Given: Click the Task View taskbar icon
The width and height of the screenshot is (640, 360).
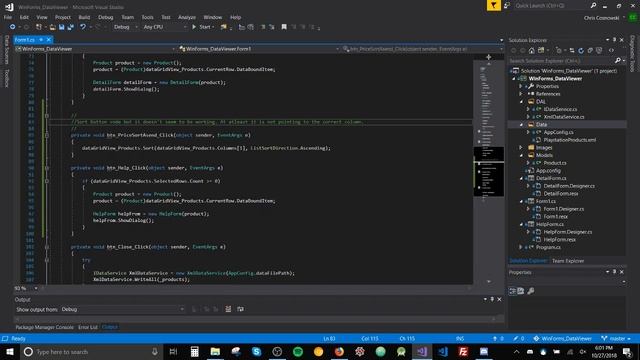Looking at the screenshot, I should 173,351.
